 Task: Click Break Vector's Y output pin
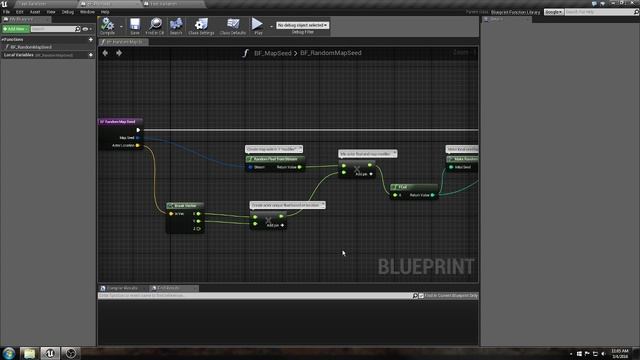(198, 221)
